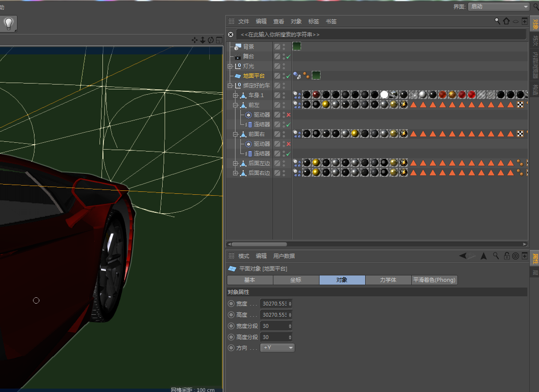
Task: Open the 力学体 tab
Action: (x=387, y=280)
